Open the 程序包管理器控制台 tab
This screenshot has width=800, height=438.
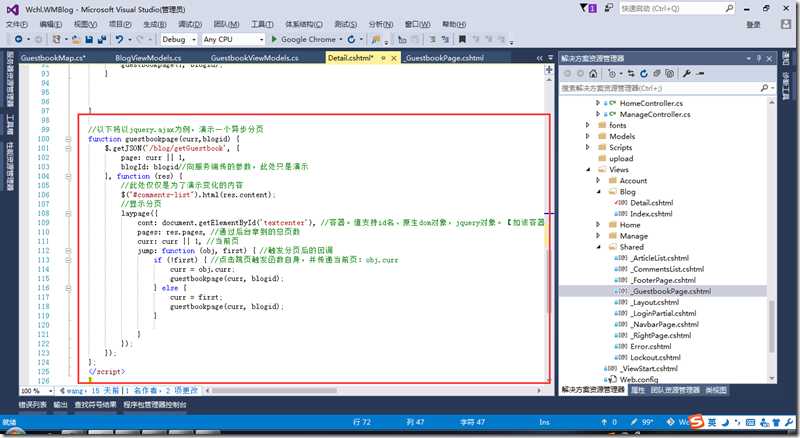click(155, 404)
